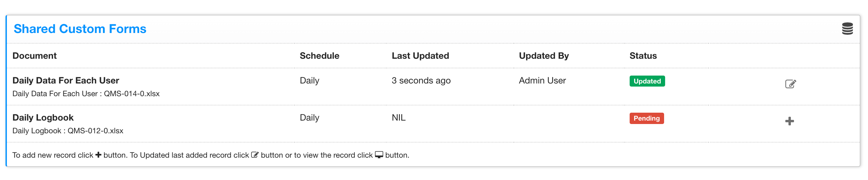868x180 pixels.
Task: Click the red Pending status badge
Action: [x=647, y=118]
